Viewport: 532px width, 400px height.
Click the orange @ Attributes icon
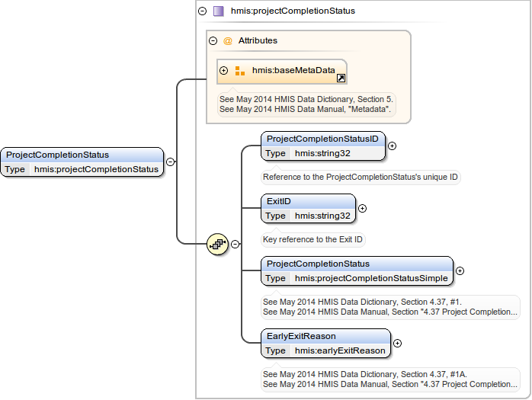tap(227, 40)
